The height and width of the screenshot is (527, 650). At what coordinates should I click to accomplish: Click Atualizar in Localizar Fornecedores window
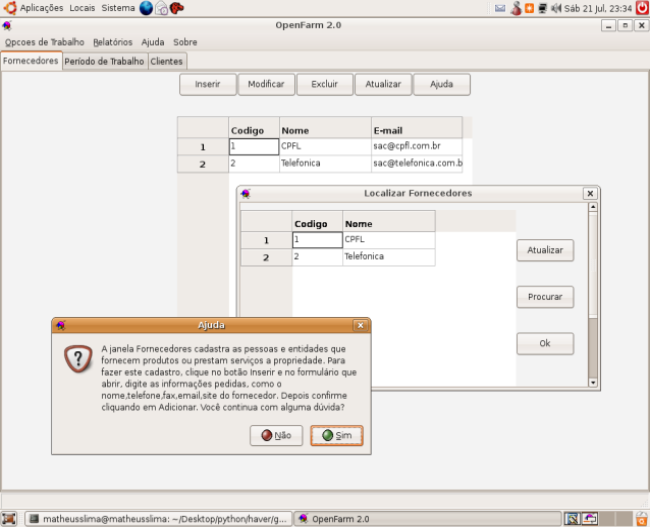click(x=545, y=250)
